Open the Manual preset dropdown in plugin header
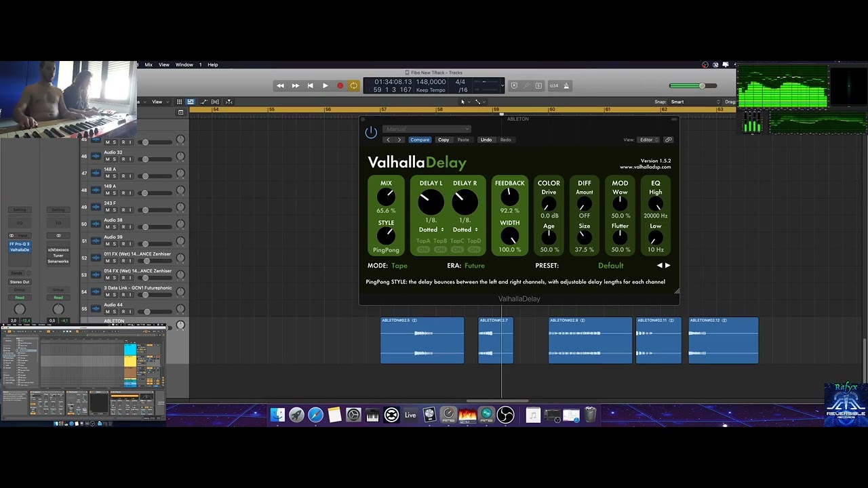Image resolution: width=868 pixels, height=488 pixels. coord(427,129)
